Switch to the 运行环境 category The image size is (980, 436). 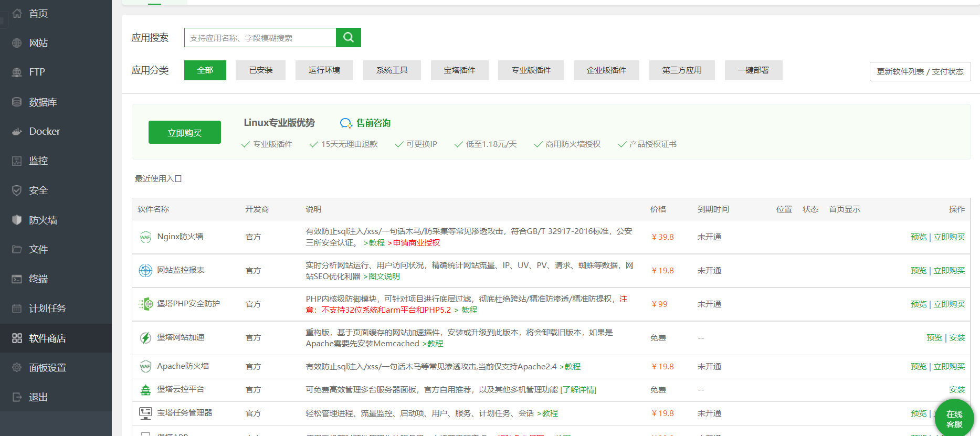point(324,70)
